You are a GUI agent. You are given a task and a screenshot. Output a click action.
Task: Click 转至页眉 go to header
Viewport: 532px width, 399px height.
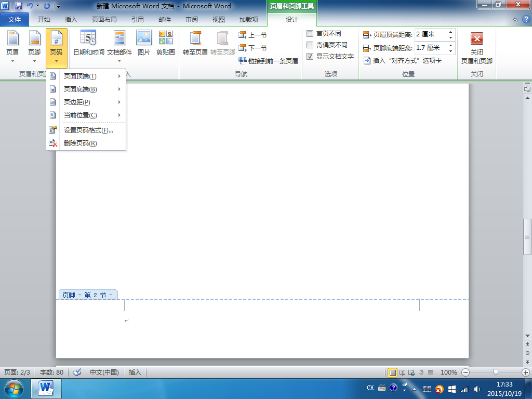point(195,43)
